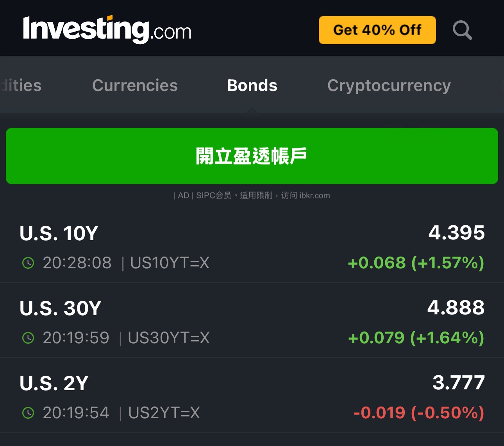Screen dimensions: 504x446
Task: Click the ad disclaimer mentioning ibkr.com
Action: [x=252, y=195]
